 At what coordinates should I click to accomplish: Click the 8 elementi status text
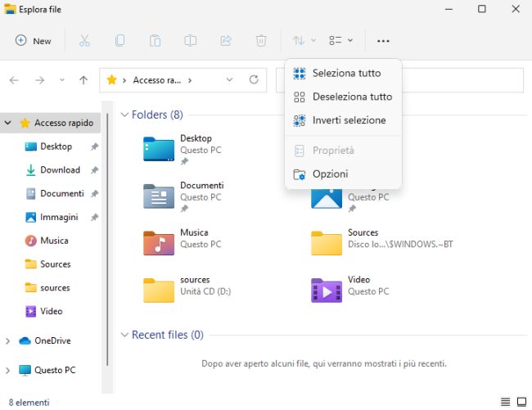tap(29, 403)
